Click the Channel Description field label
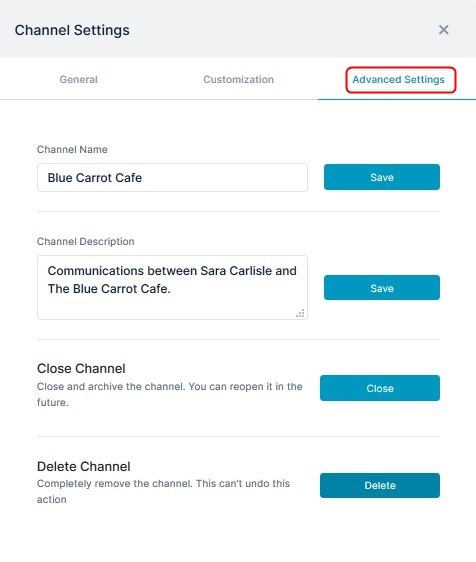Screen dimensions: 476x562 point(85,242)
